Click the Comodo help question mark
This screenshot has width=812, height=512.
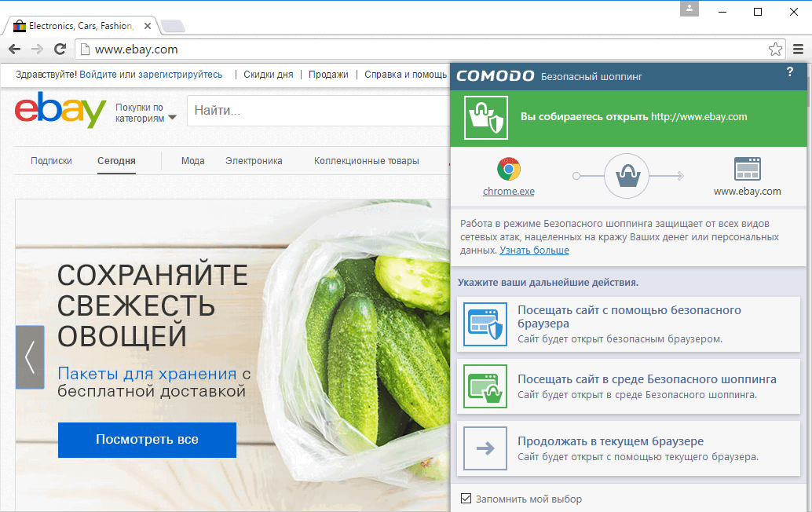790,72
